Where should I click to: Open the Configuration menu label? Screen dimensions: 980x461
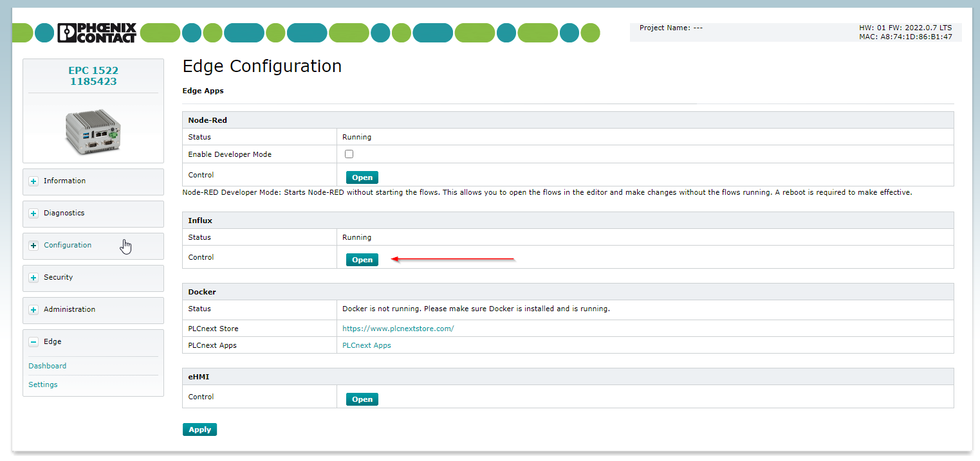68,245
